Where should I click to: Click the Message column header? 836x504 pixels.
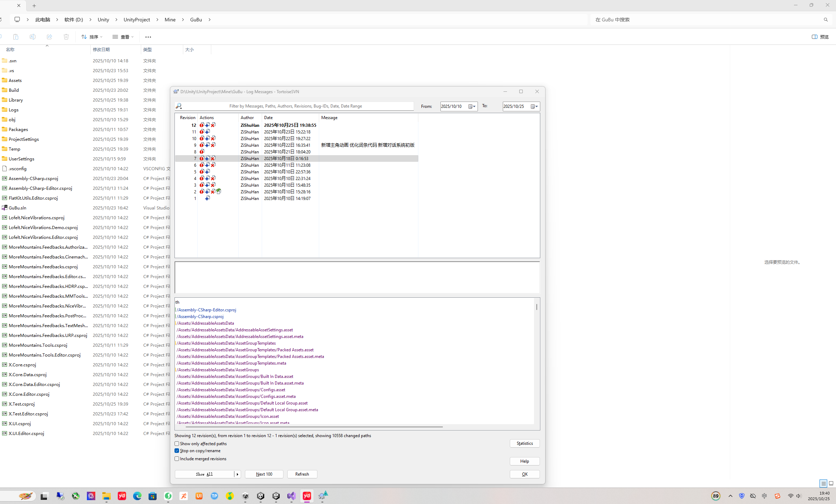(x=329, y=118)
